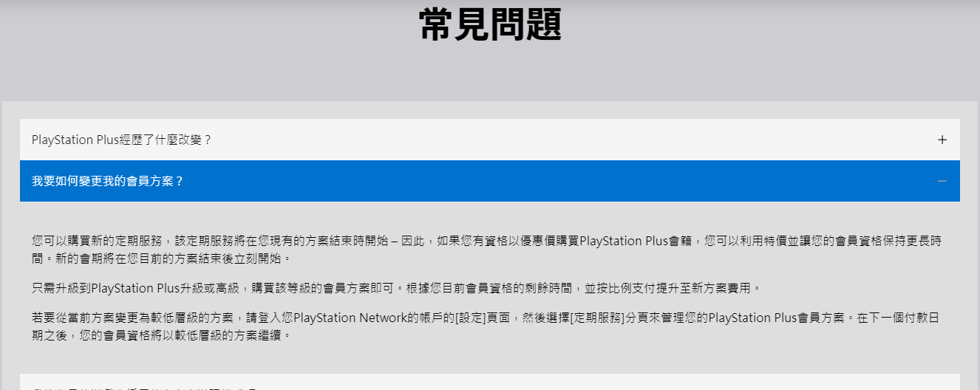
Task: Collapse the blue section using minus icon
Action: (942, 181)
